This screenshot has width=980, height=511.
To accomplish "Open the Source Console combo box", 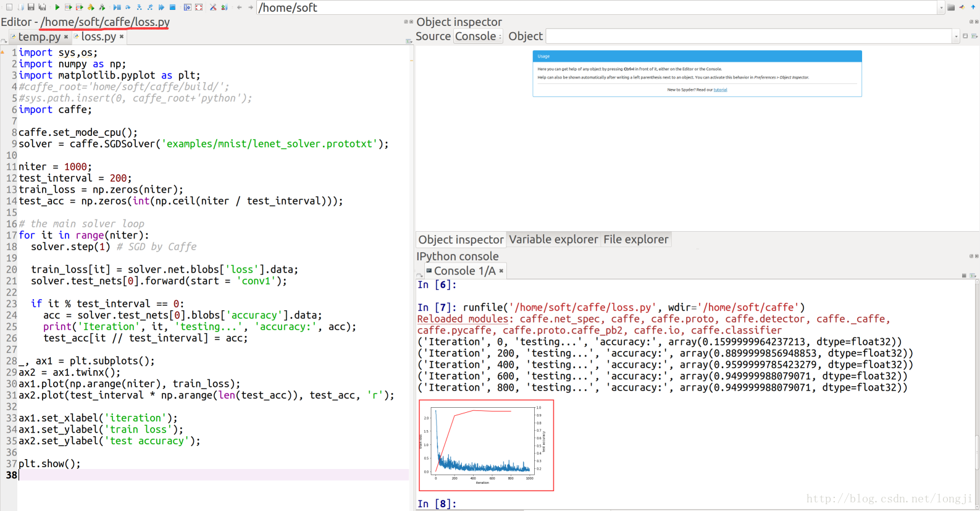I will click(479, 36).
